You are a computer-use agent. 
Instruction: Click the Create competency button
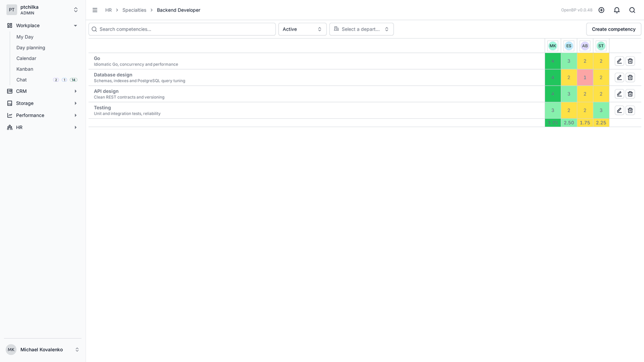coord(613,29)
